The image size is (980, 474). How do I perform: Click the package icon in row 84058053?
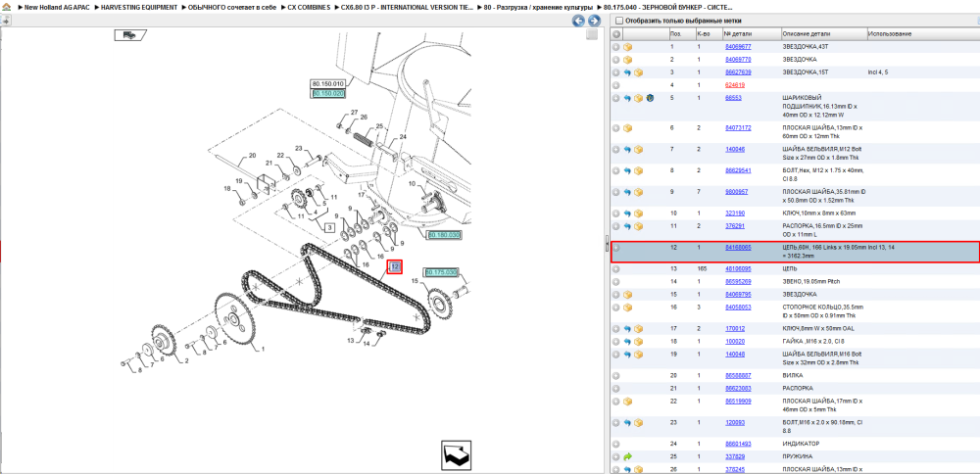(x=627, y=308)
